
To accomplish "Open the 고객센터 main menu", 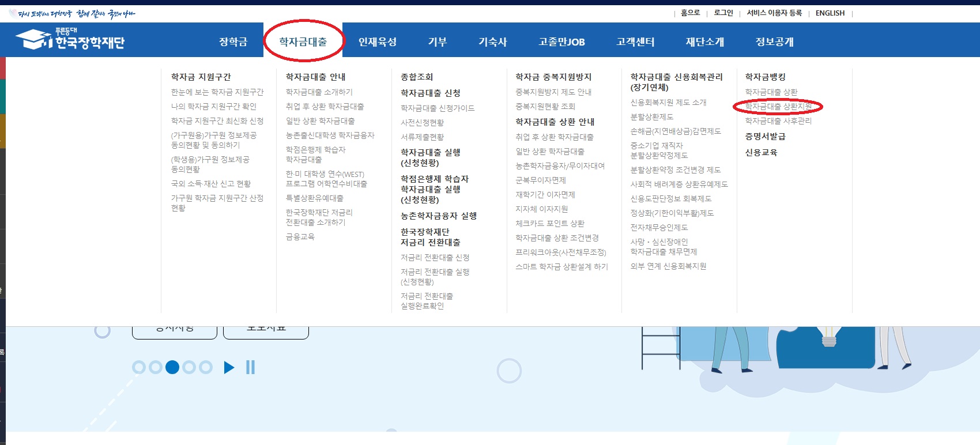I will tap(635, 42).
